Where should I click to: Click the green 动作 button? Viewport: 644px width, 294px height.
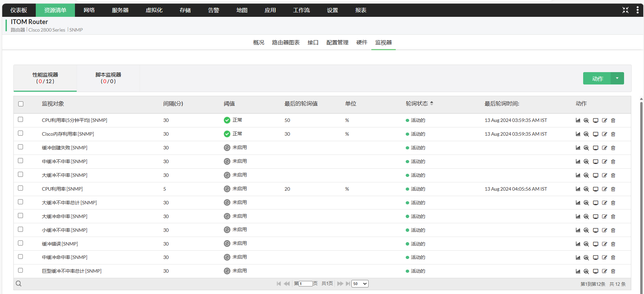597,78
